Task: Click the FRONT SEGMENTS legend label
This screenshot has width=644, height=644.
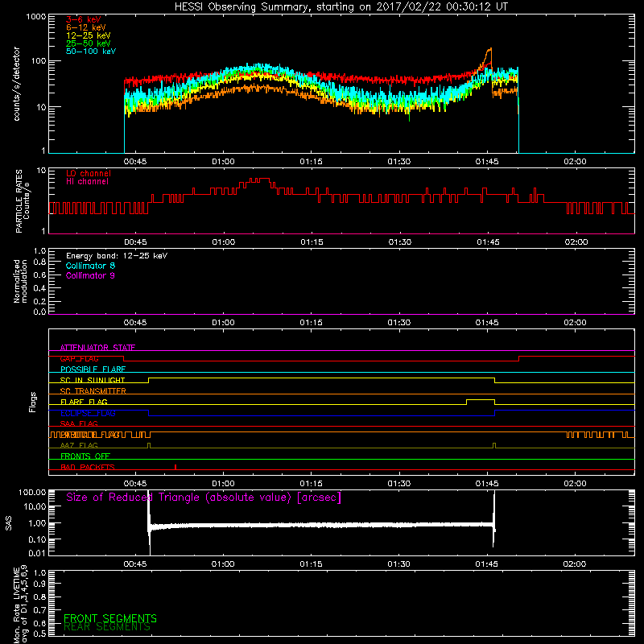Action: (x=110, y=618)
